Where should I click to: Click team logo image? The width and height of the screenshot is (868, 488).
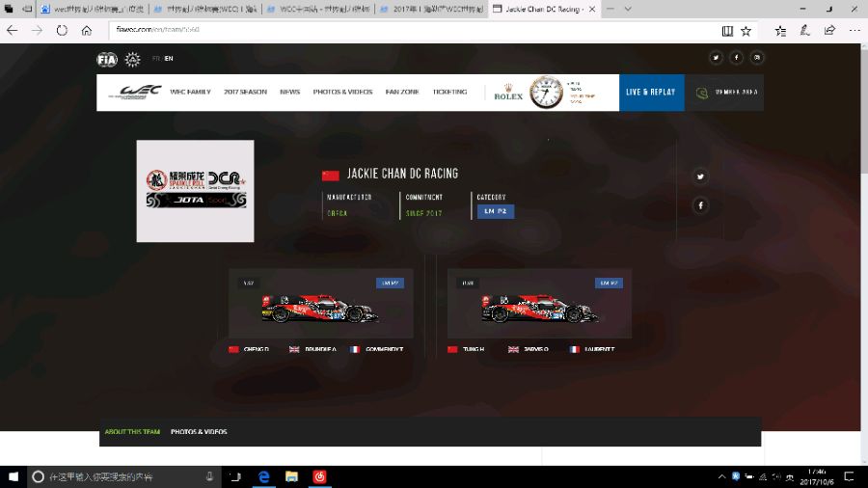[x=196, y=191]
